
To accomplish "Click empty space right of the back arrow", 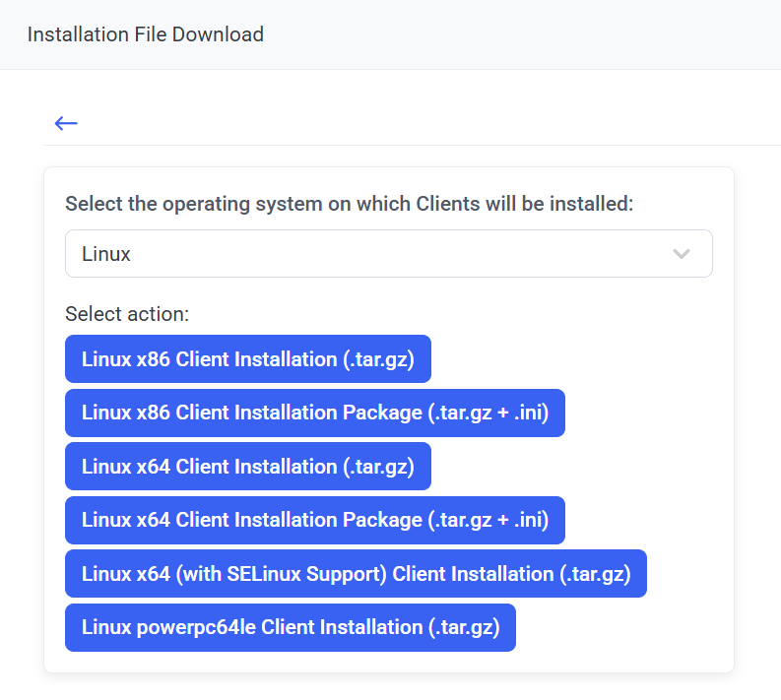I will point(394,123).
